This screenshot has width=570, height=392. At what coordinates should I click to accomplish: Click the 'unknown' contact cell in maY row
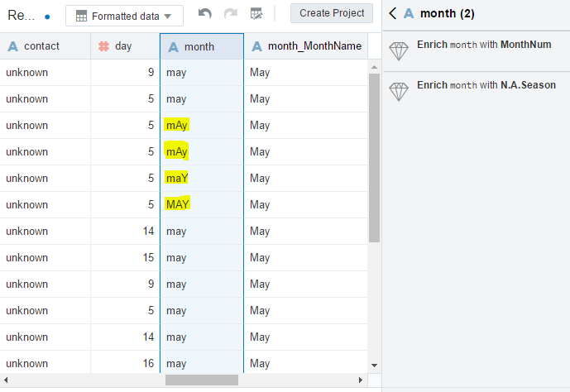tap(45, 179)
